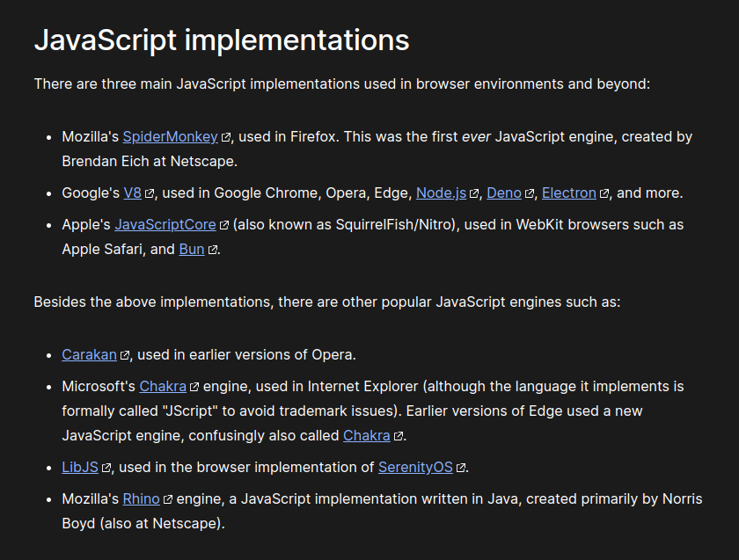Image resolution: width=739 pixels, height=560 pixels.
Task: Open the Carakan link
Action: click(x=89, y=354)
